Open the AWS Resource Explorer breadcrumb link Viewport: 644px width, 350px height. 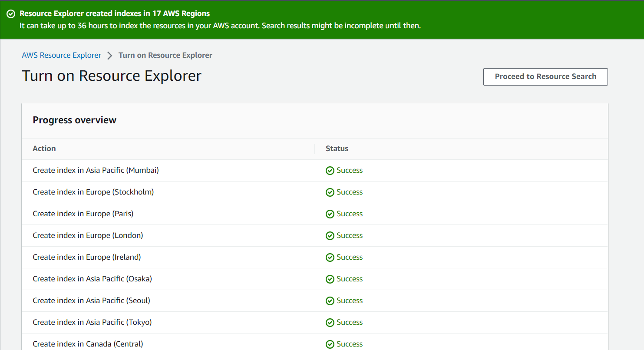[61, 55]
